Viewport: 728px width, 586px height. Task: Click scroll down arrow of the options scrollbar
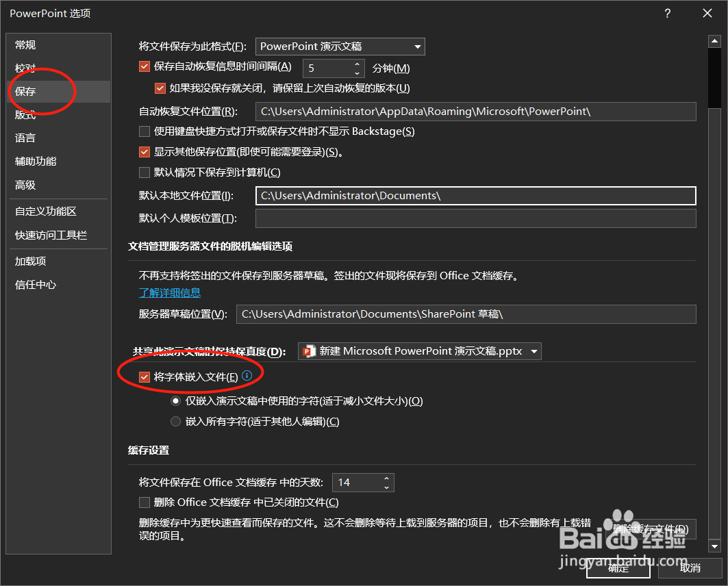pyautogui.click(x=714, y=546)
